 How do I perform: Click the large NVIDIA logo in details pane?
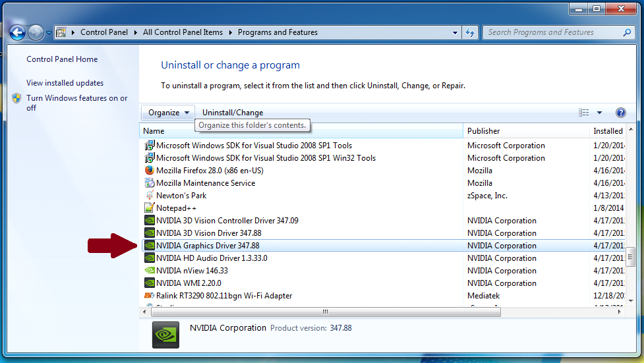(165, 335)
